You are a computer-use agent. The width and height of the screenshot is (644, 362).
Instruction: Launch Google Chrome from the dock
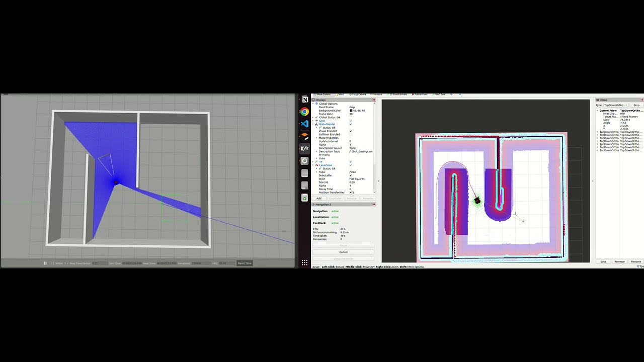click(304, 112)
